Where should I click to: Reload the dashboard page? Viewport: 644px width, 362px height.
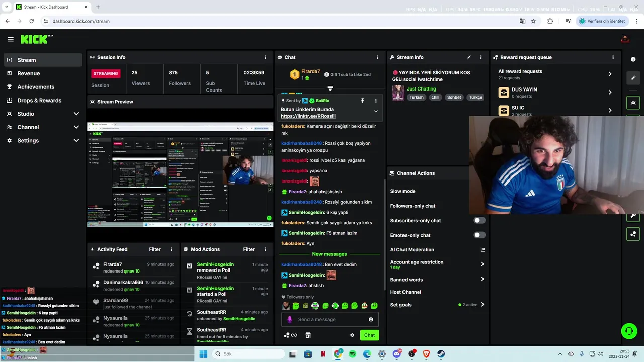click(31, 21)
